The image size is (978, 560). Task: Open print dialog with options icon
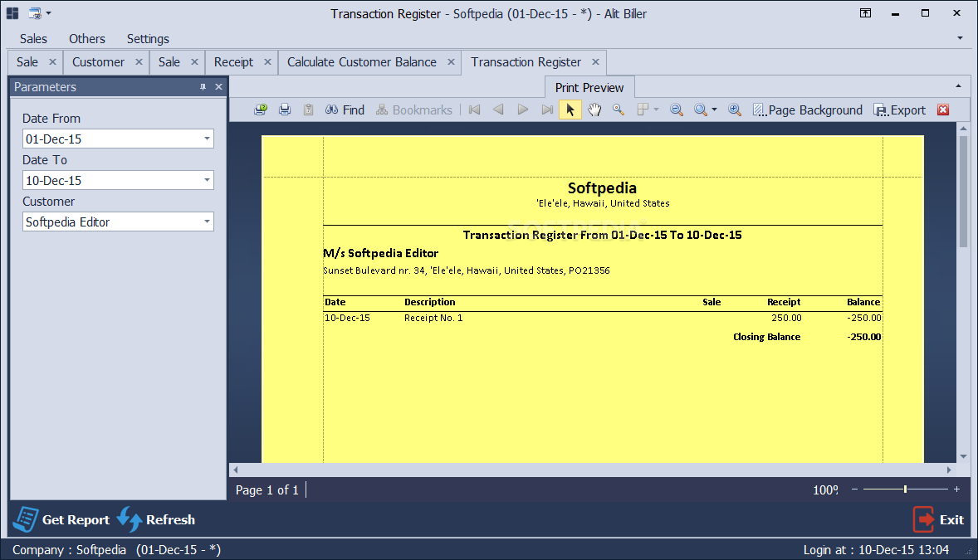click(x=261, y=110)
